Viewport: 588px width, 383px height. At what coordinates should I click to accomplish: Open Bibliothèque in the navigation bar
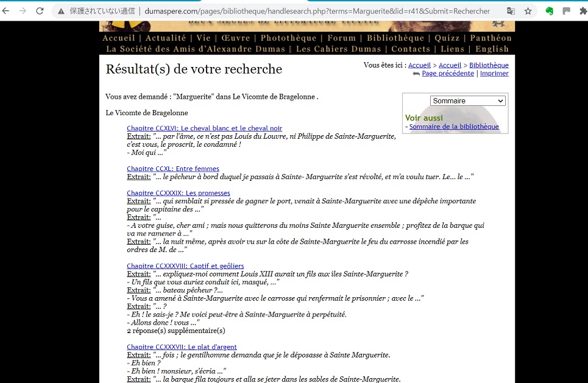pyautogui.click(x=395, y=38)
